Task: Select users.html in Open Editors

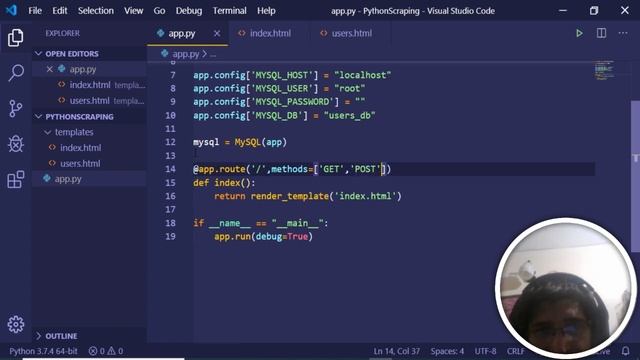Action: (89, 100)
